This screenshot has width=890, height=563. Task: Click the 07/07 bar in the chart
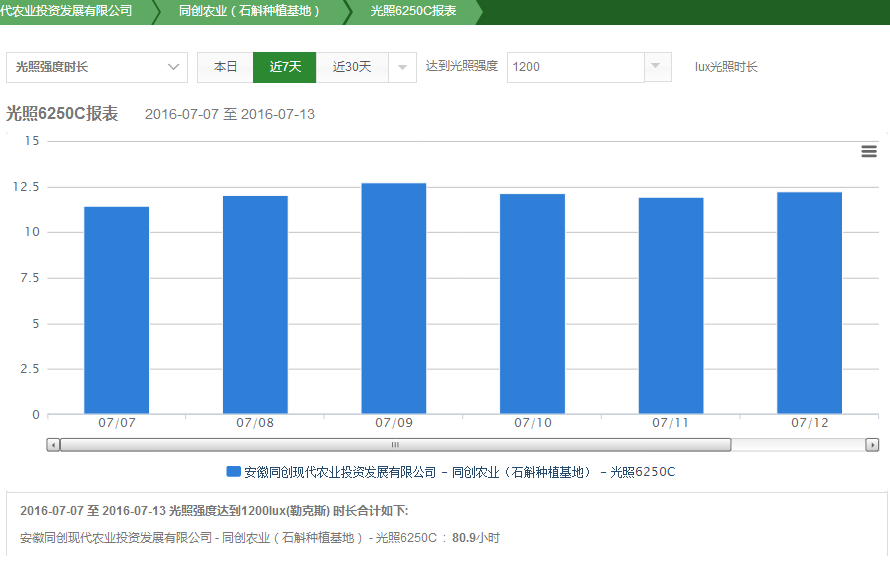116,310
